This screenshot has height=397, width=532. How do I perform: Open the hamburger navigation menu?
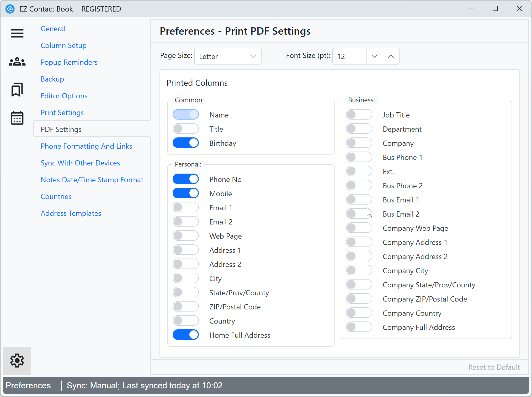point(17,33)
